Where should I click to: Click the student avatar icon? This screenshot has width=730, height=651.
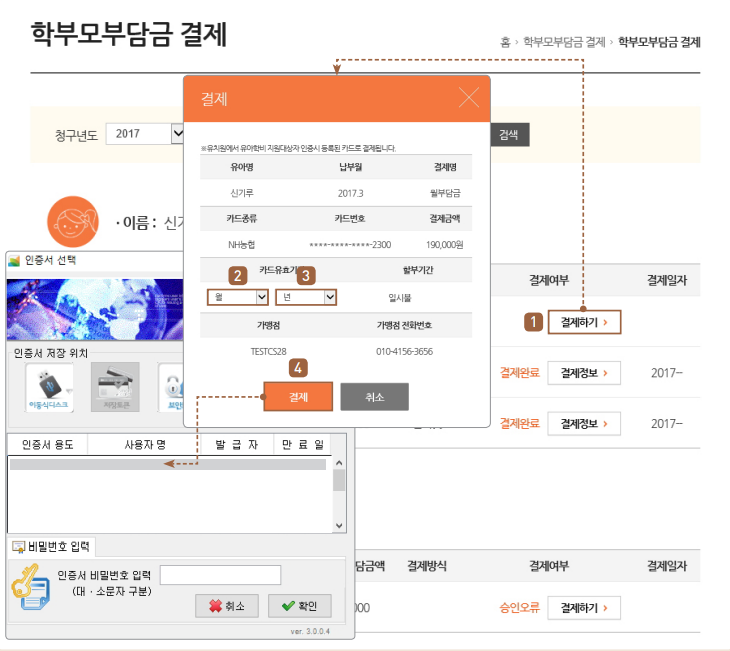coord(73,222)
